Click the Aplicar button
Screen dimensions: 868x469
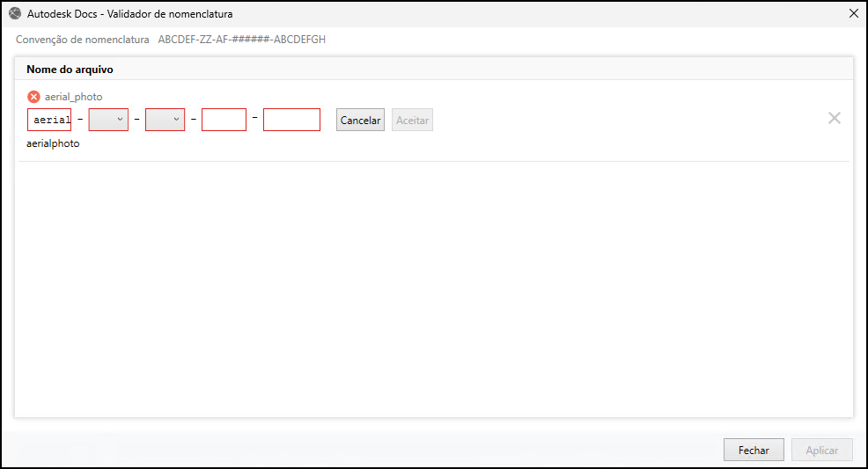(x=822, y=451)
